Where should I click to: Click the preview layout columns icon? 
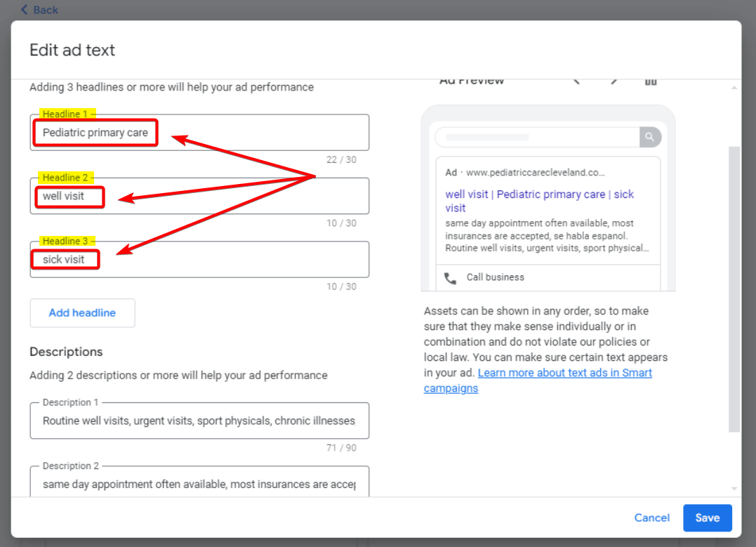point(651,81)
